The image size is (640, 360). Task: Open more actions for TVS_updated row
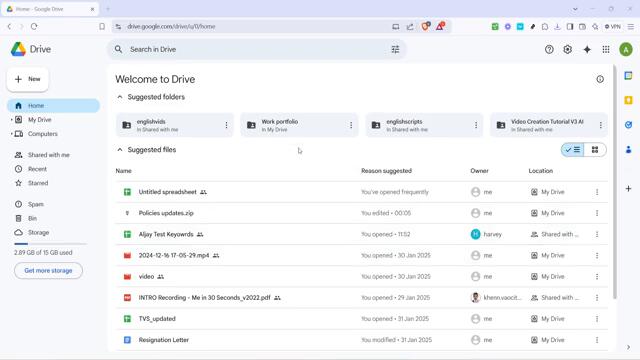(x=597, y=319)
